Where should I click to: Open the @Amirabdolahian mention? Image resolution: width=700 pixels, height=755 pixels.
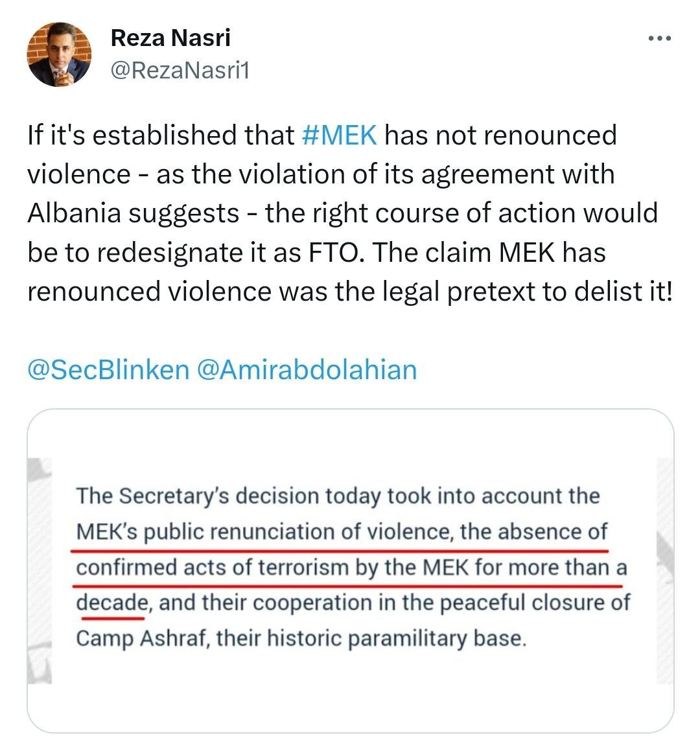pos(306,369)
